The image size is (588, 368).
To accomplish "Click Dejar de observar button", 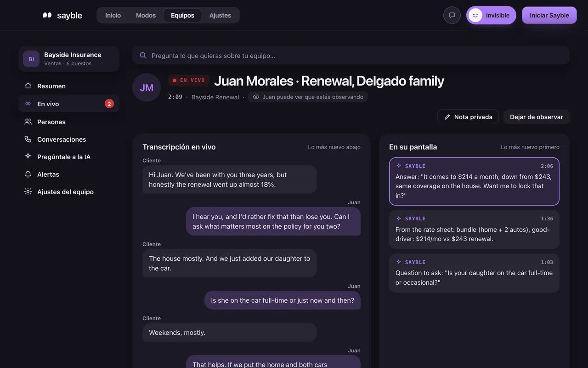I will click(537, 117).
